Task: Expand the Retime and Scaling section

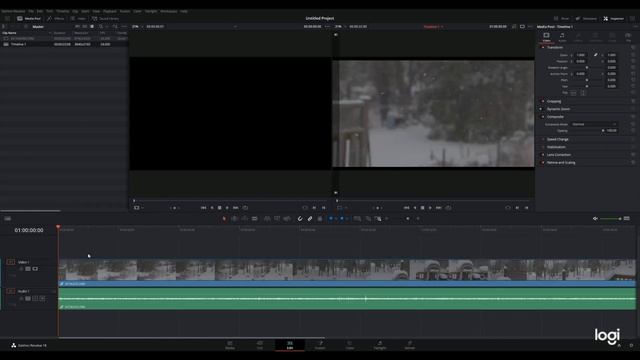Action: click(561, 162)
